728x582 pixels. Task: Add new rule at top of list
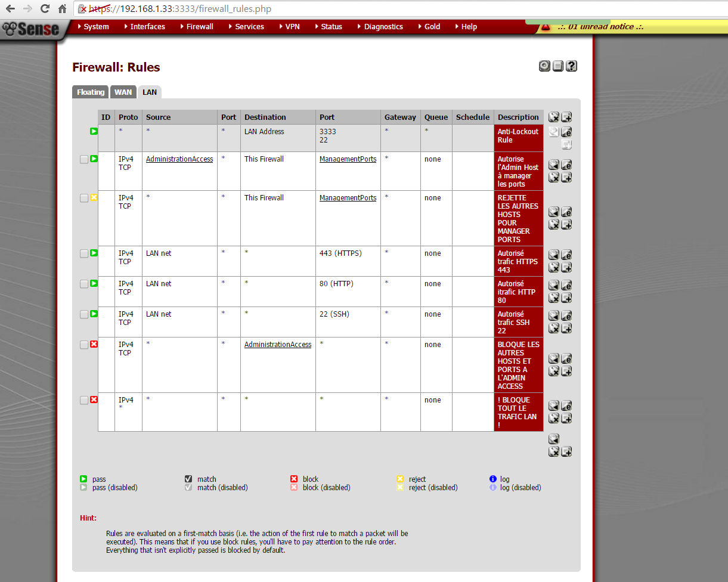coord(566,117)
